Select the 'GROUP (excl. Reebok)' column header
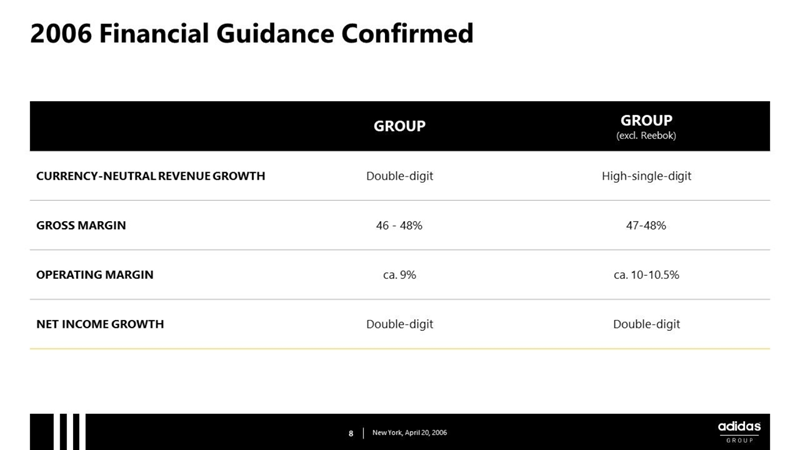The image size is (800, 450). tap(646, 121)
